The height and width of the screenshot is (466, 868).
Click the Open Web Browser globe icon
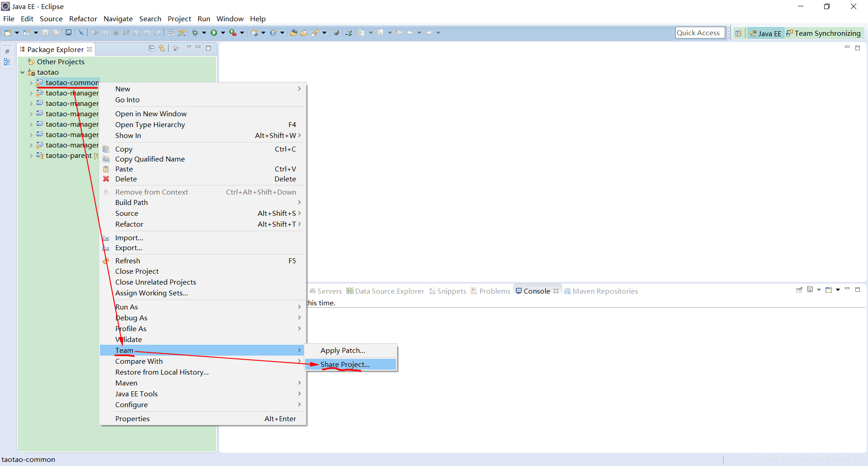pos(336,33)
